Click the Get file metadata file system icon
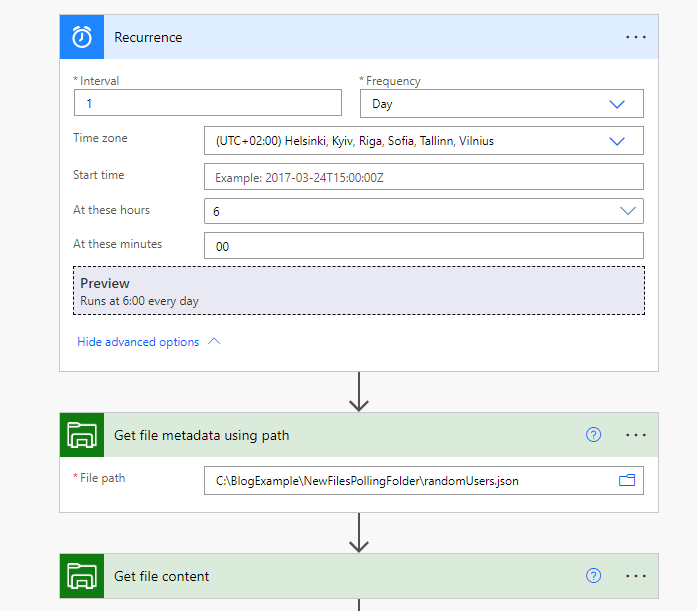 coord(82,435)
